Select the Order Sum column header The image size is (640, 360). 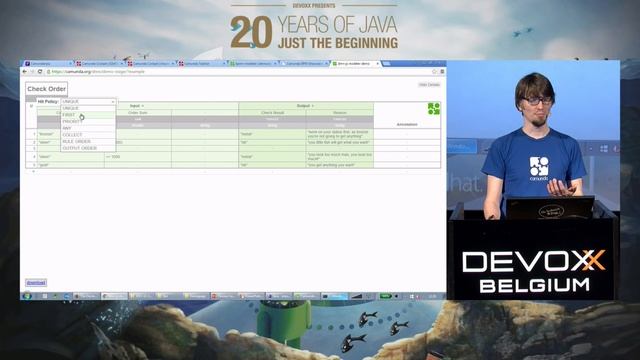[138, 112]
